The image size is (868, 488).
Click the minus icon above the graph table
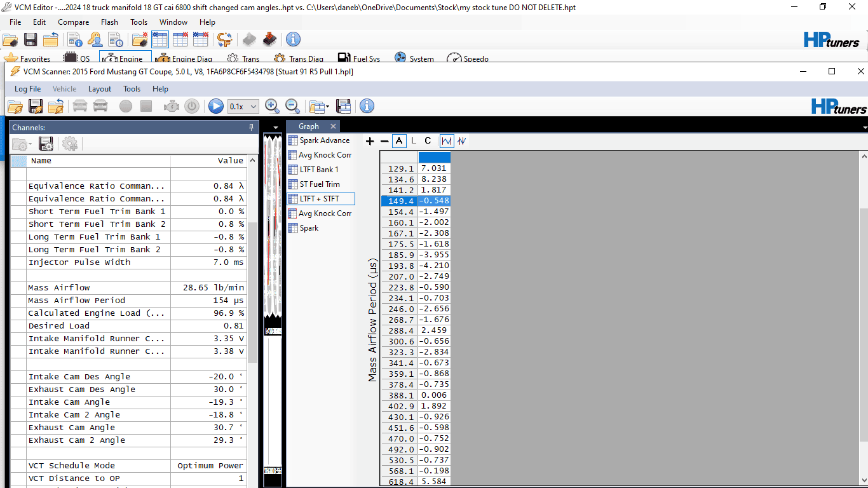tap(384, 141)
